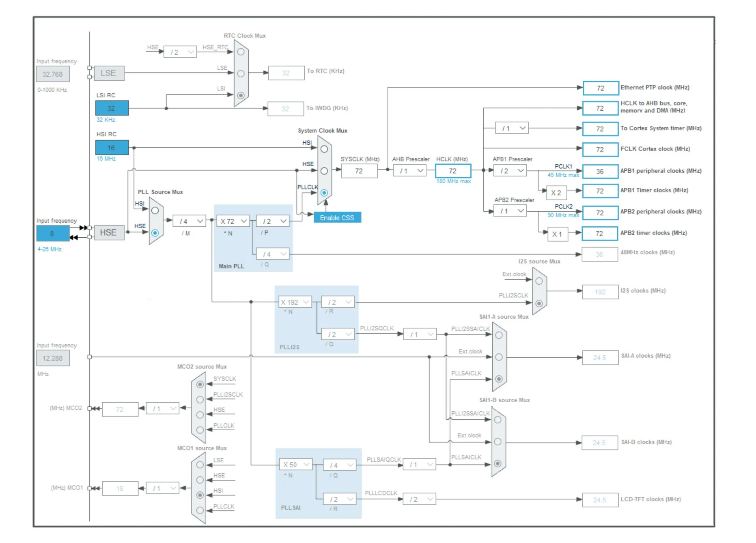Select HSE input in System Clock Mux
The height and width of the screenshot is (543, 756).
click(324, 171)
